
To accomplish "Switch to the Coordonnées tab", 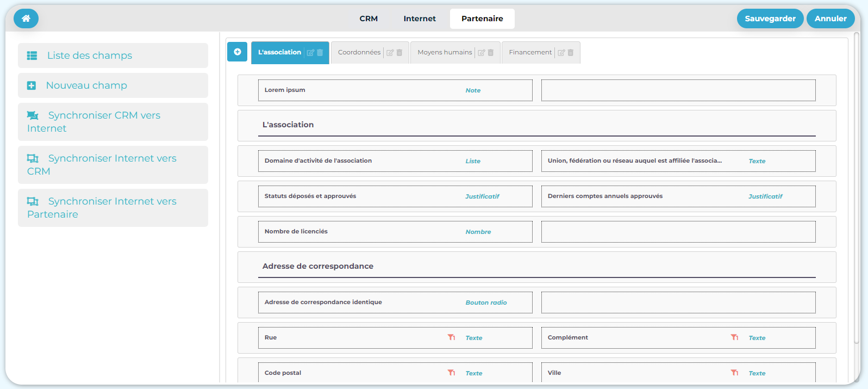I will pos(359,52).
